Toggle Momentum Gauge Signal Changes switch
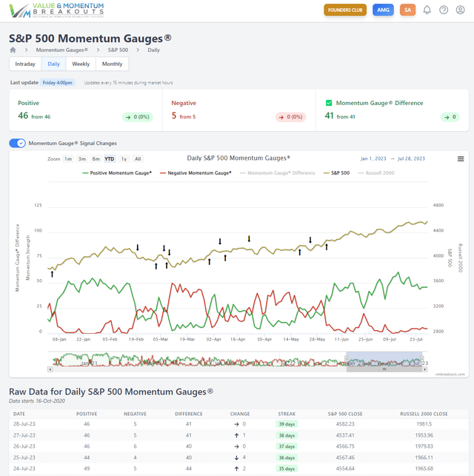The height and width of the screenshot is (476, 474). (17, 143)
